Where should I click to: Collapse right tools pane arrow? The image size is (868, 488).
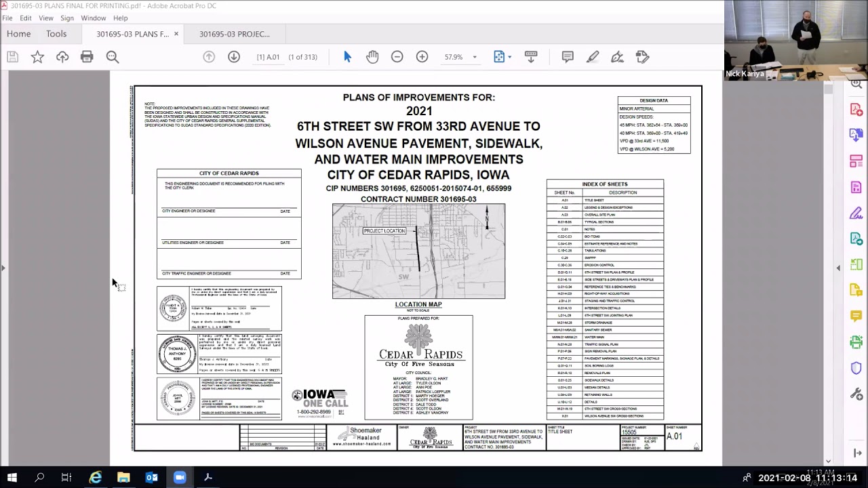838,268
